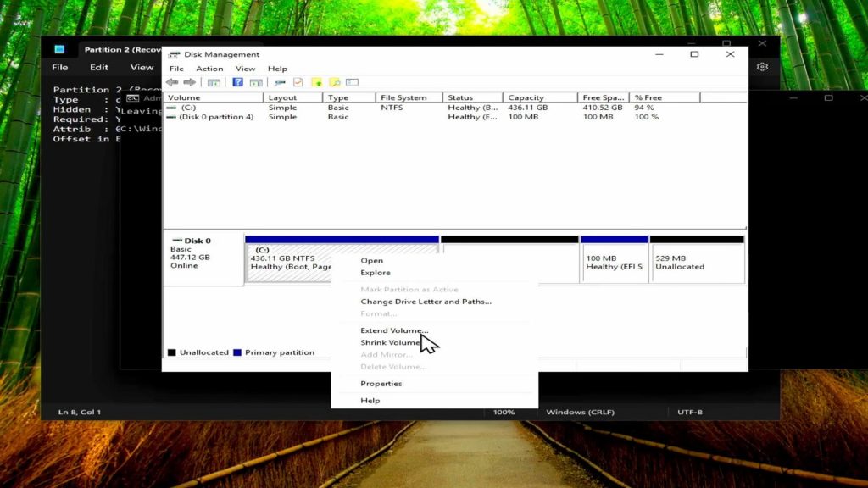Open the Action menu in Disk Management
This screenshot has height=488, width=868.
[x=209, y=68]
